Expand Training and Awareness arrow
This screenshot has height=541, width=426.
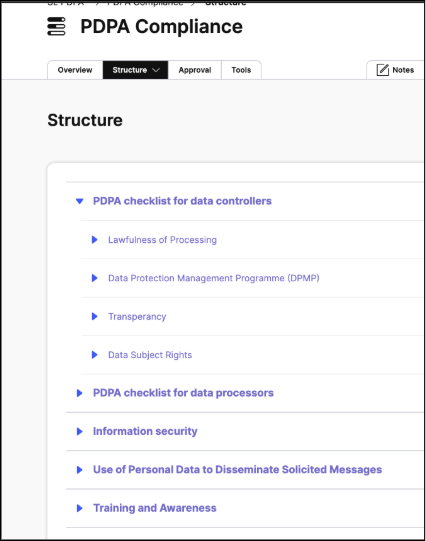coord(79,508)
